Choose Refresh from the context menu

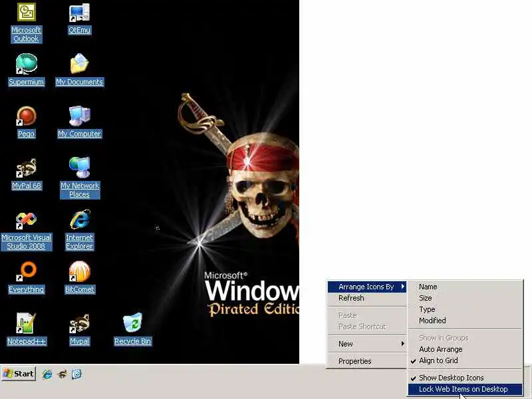point(367,298)
